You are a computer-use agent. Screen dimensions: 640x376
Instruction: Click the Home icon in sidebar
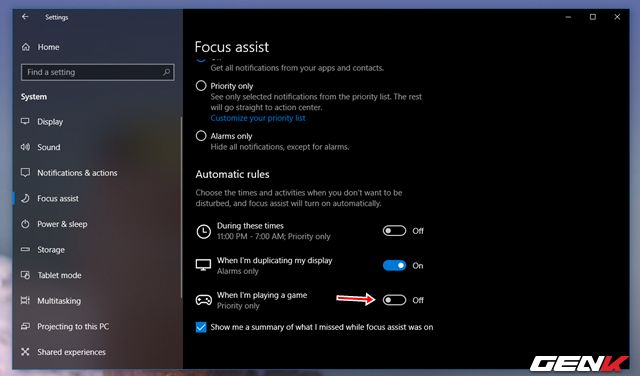click(26, 47)
